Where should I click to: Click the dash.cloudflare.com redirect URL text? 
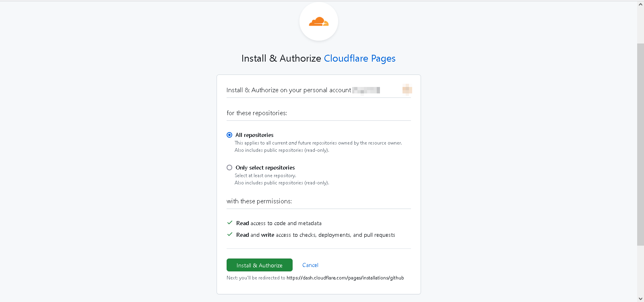(x=345, y=278)
